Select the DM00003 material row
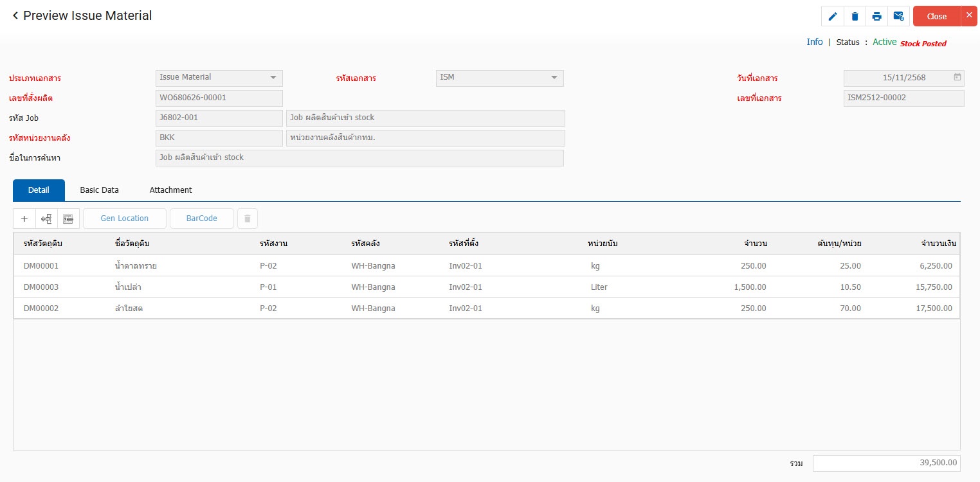This screenshot has width=980, height=482. tap(41, 287)
